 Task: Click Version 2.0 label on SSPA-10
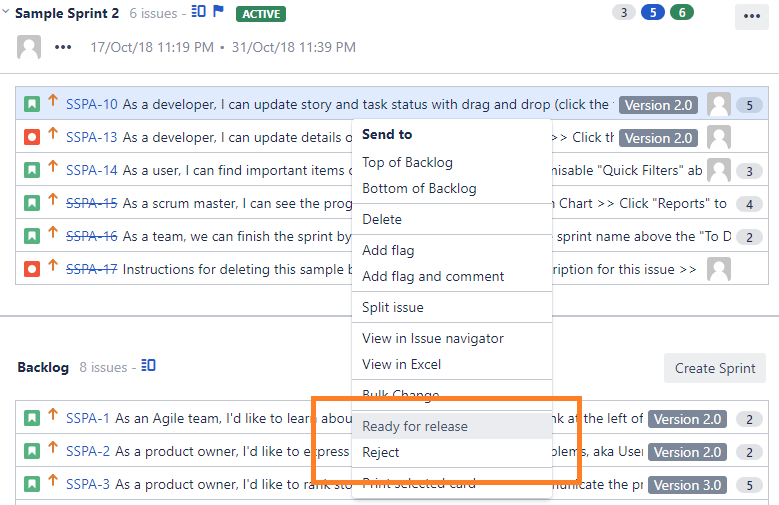(658, 105)
